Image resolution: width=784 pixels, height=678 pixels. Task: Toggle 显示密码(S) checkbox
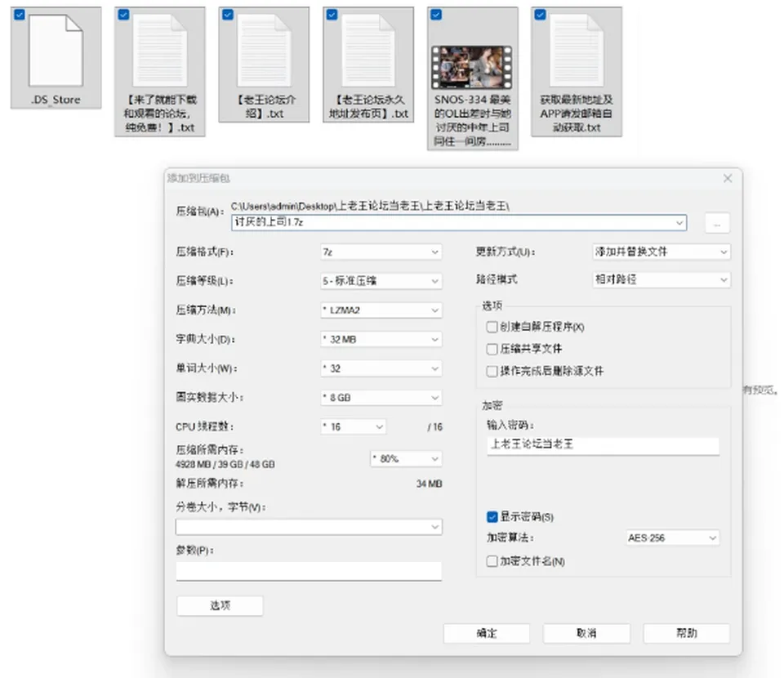coord(492,516)
